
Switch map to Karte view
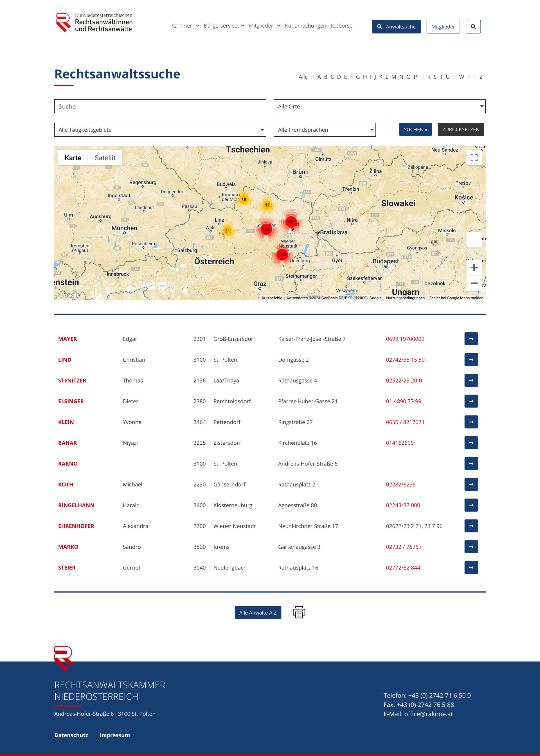pos(73,157)
